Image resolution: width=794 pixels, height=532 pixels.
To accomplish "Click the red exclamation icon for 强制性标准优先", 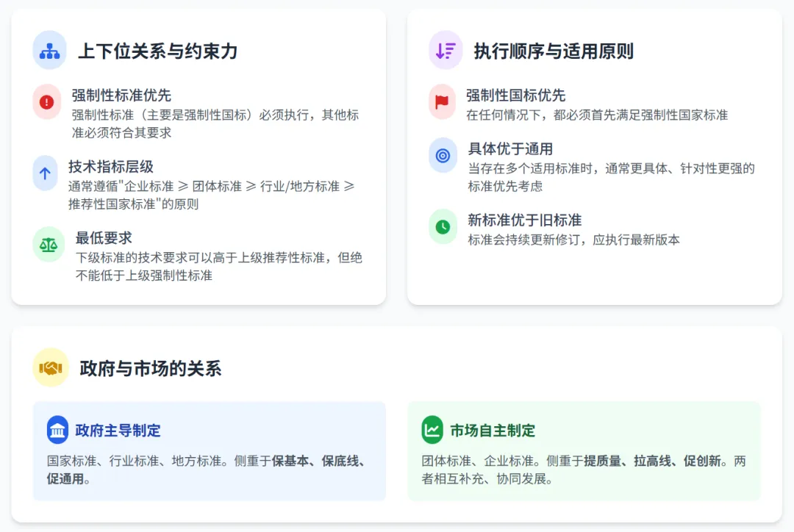I will [x=47, y=101].
